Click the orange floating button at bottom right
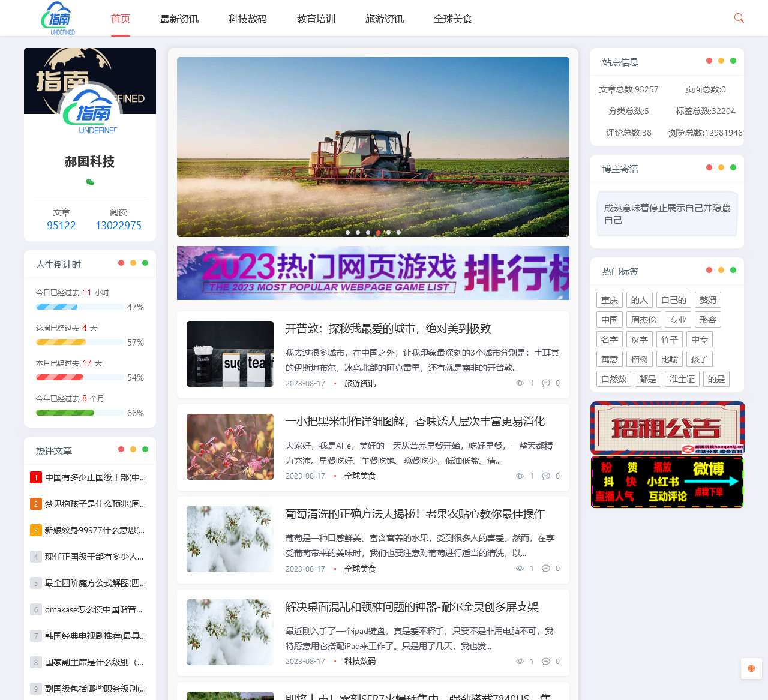 pos(751,668)
